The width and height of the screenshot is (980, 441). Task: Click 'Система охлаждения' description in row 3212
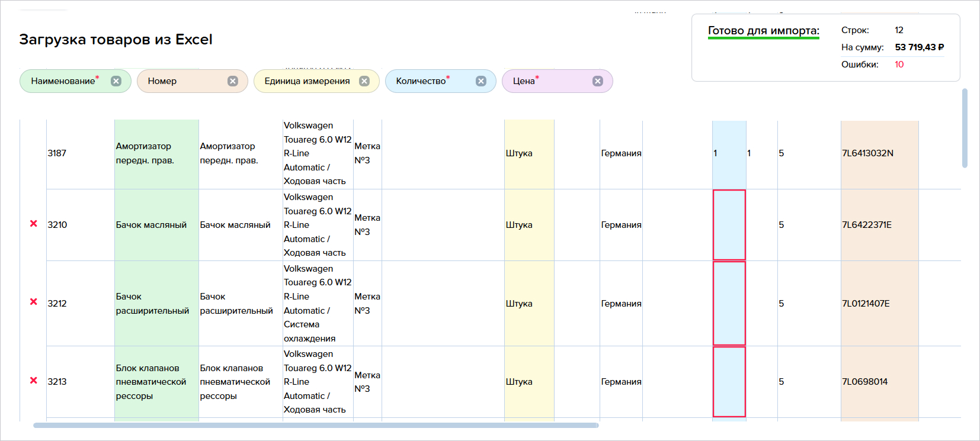pyautogui.click(x=309, y=331)
